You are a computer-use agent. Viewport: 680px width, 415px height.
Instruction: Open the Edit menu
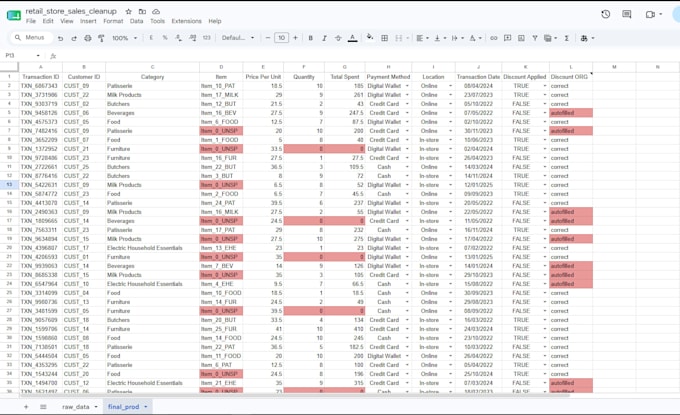[x=48, y=21]
